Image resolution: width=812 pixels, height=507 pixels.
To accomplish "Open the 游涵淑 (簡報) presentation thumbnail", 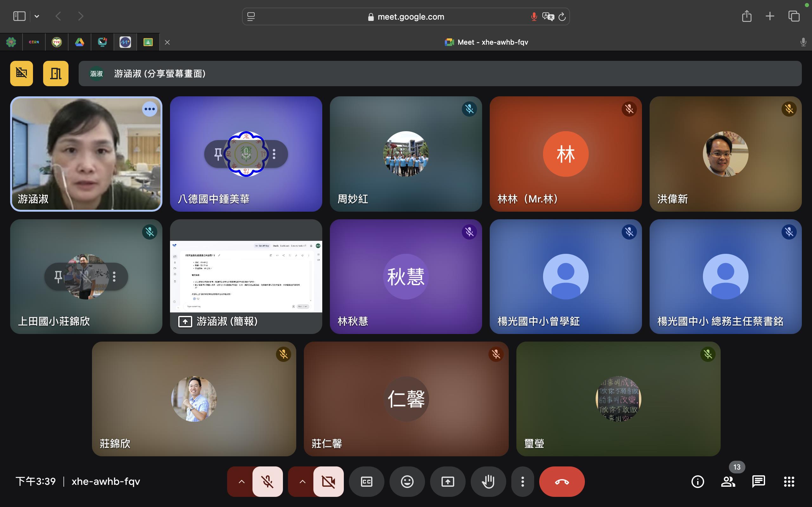I will click(x=246, y=276).
